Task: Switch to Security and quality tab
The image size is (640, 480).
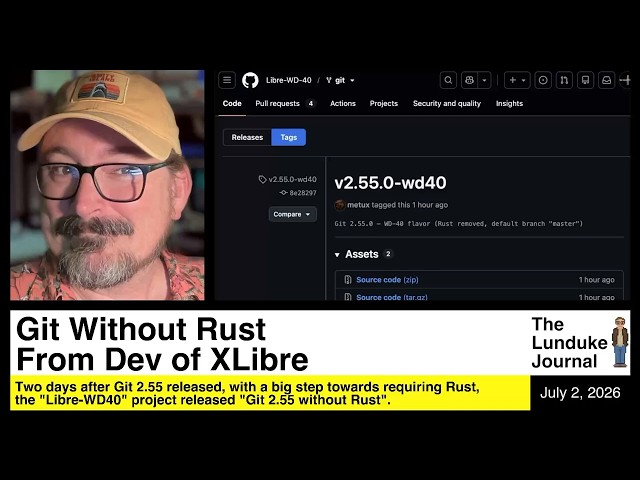Action: tap(447, 104)
